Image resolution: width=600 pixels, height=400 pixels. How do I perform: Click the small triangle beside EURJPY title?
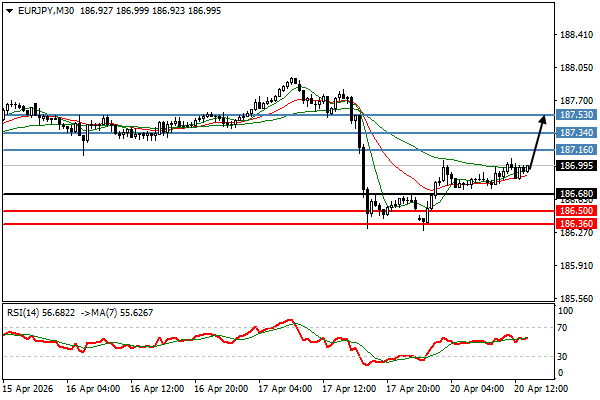(x=8, y=9)
